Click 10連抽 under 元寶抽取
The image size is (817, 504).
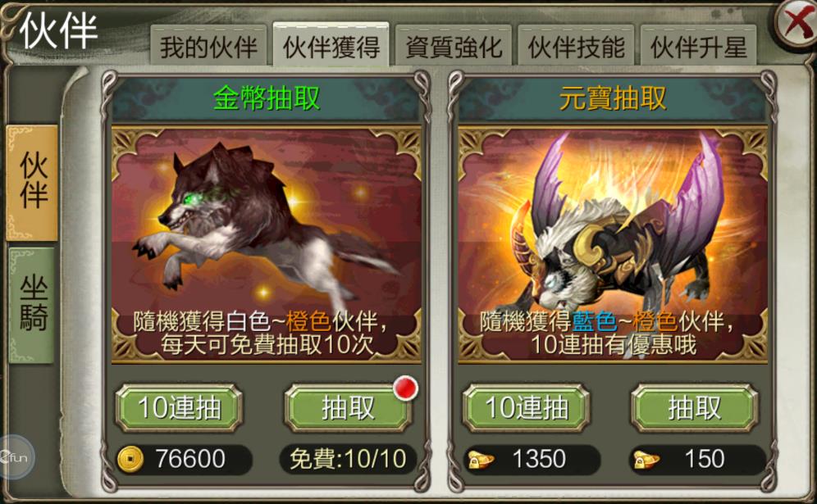(x=527, y=407)
